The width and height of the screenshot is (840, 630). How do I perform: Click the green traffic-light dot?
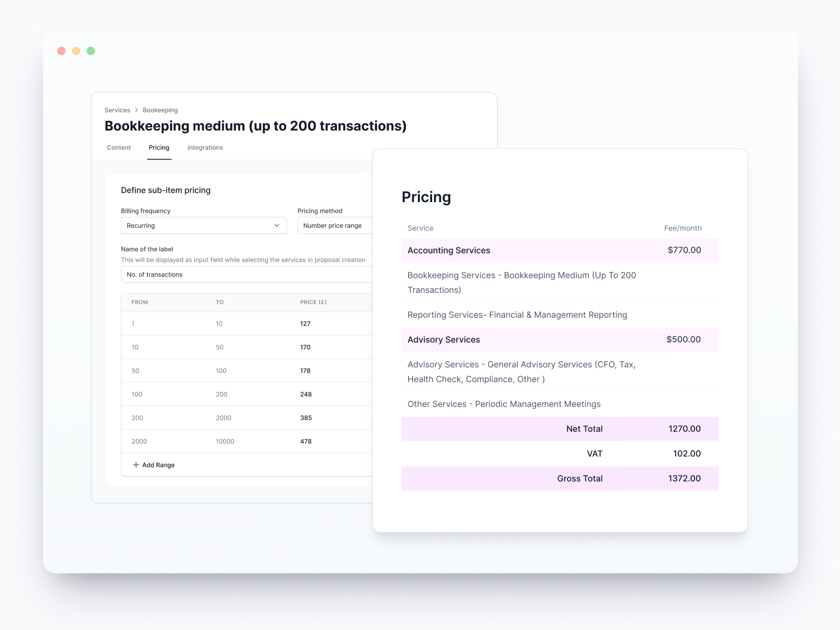pos(91,50)
